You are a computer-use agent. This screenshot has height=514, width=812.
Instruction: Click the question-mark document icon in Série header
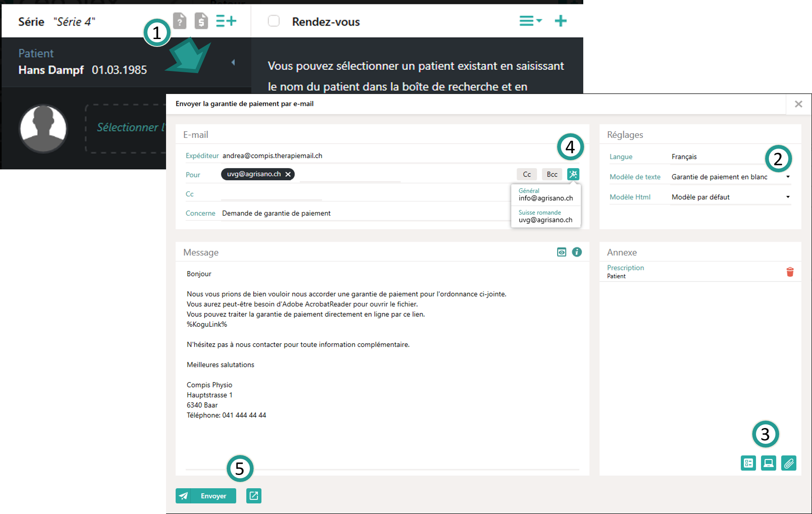tap(180, 21)
